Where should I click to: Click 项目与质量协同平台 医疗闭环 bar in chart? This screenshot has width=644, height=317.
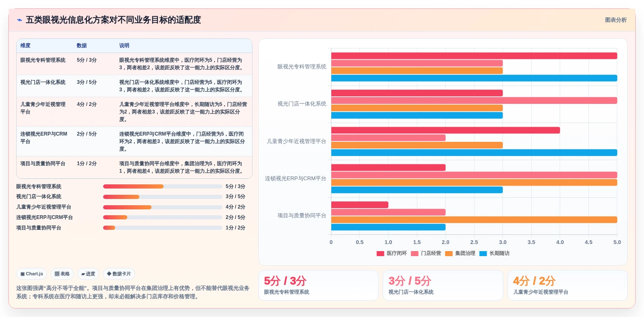pyautogui.click(x=360, y=205)
